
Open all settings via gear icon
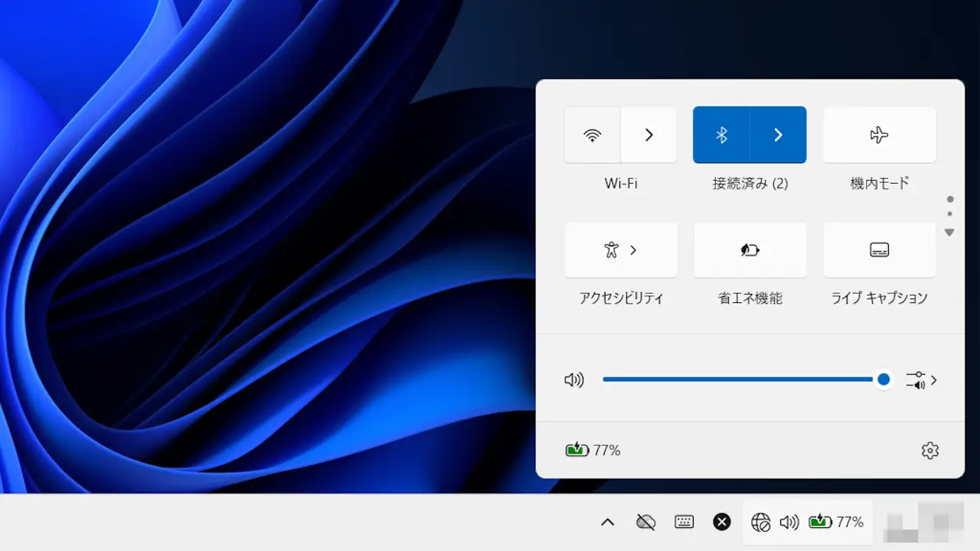point(929,450)
